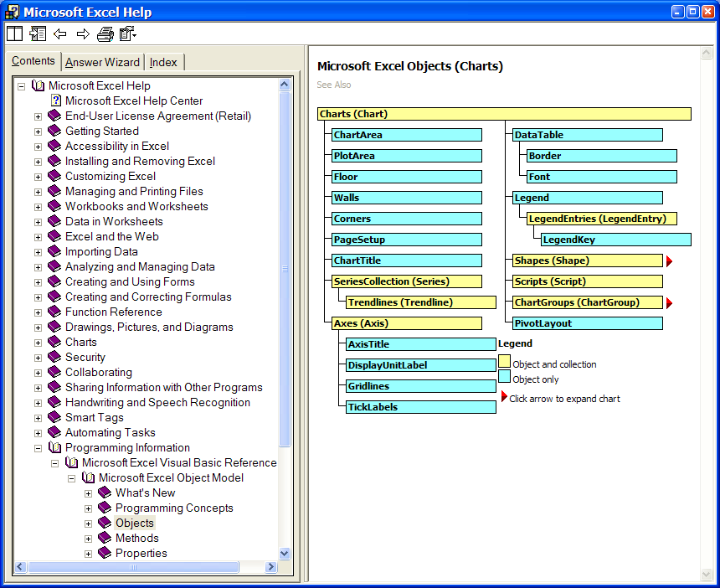The height and width of the screenshot is (588, 720).
Task: Go forward with the Forward arrow
Action: [83, 34]
